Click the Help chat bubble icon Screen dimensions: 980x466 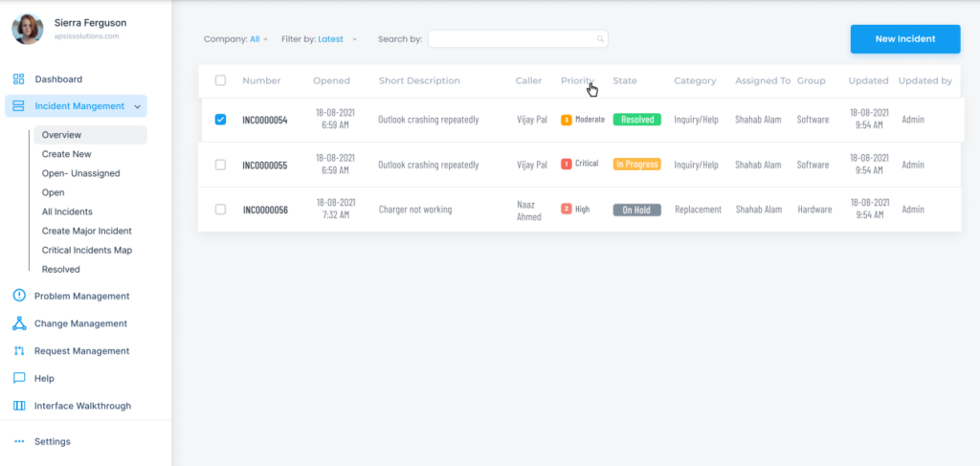click(x=19, y=378)
